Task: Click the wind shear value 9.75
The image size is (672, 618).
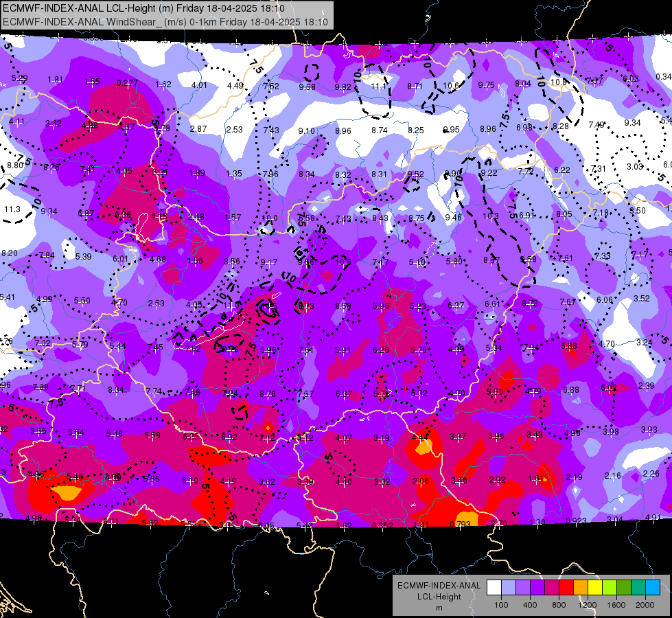Action: 487,85
